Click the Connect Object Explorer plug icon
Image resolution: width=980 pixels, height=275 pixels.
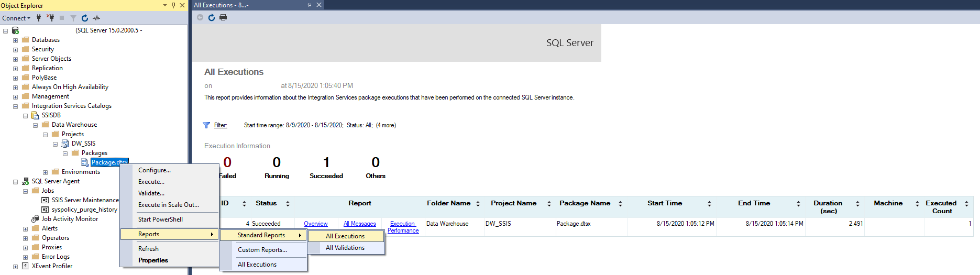39,18
